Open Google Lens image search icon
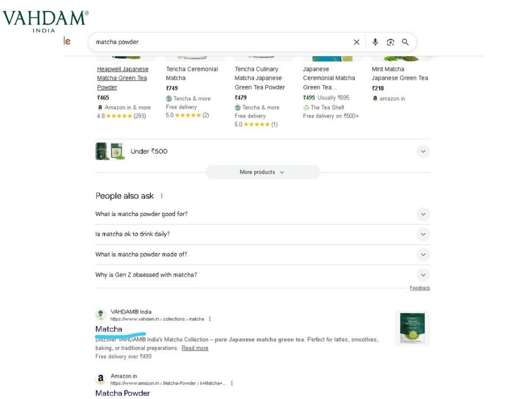 390,42
